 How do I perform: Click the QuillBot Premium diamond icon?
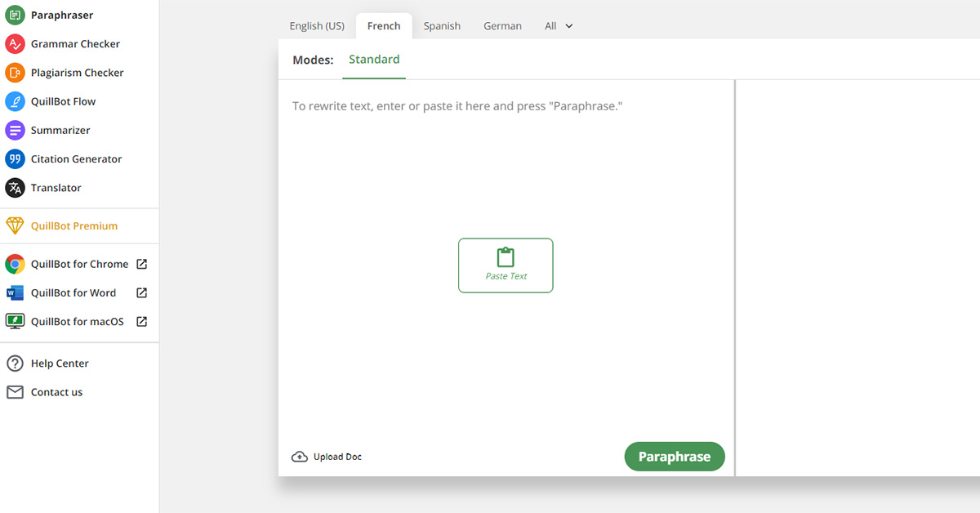[x=15, y=225]
